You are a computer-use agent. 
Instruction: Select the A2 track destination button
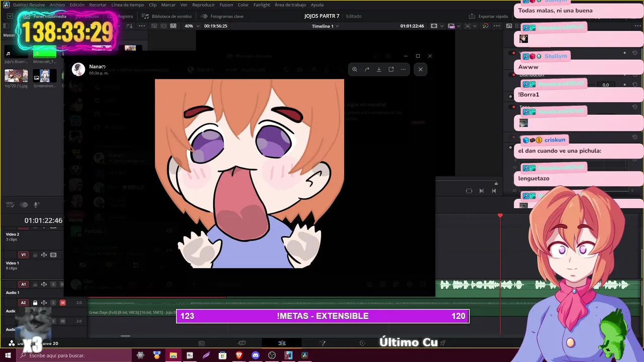(23, 303)
